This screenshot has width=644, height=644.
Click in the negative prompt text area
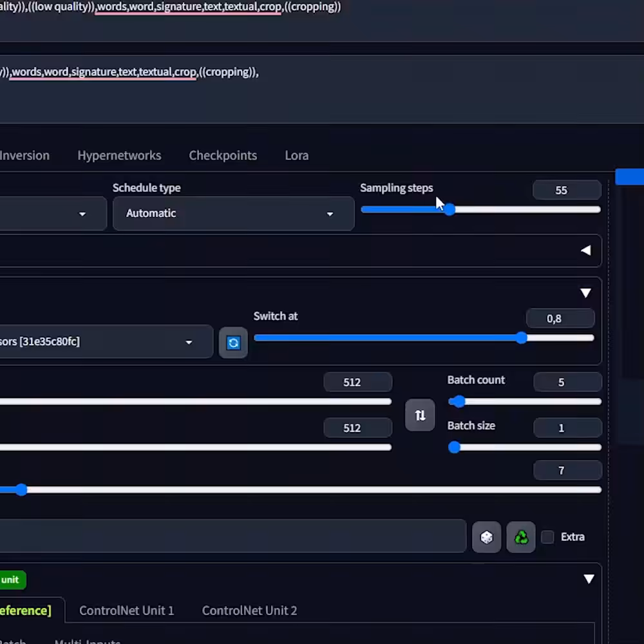(322, 90)
